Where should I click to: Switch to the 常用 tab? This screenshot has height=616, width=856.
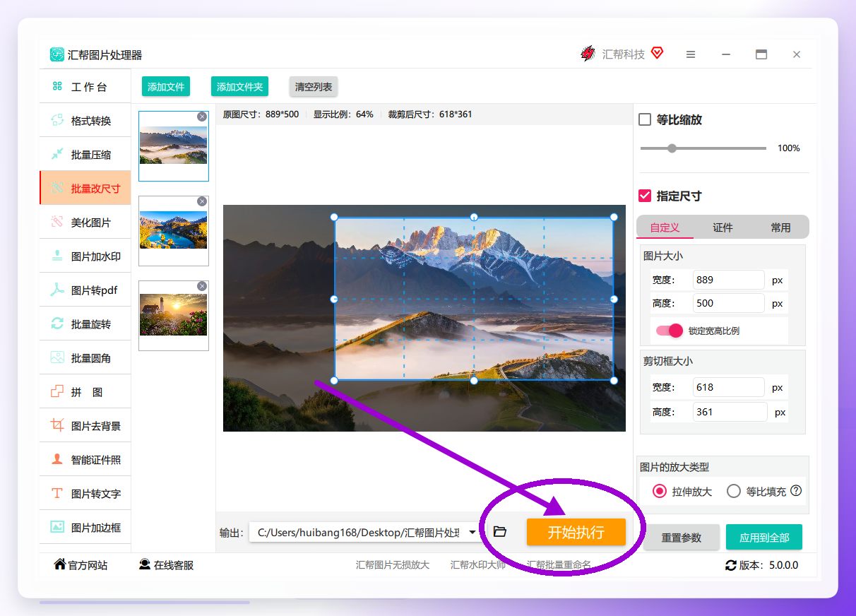780,227
